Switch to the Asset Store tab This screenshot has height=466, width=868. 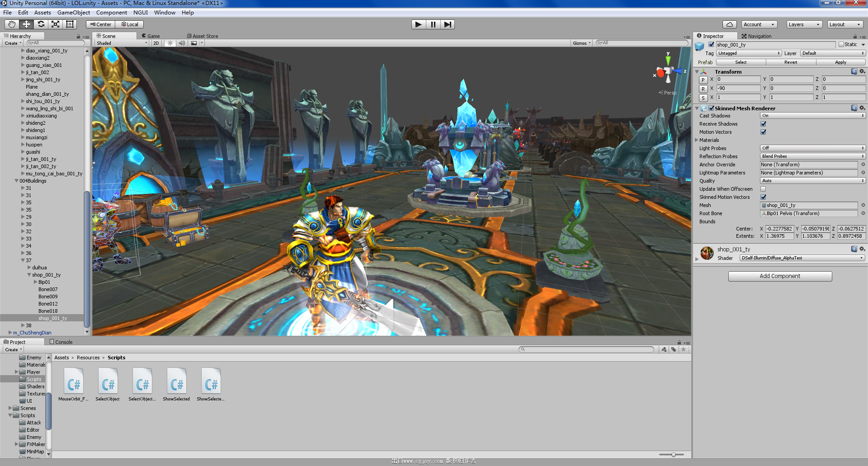(203, 36)
